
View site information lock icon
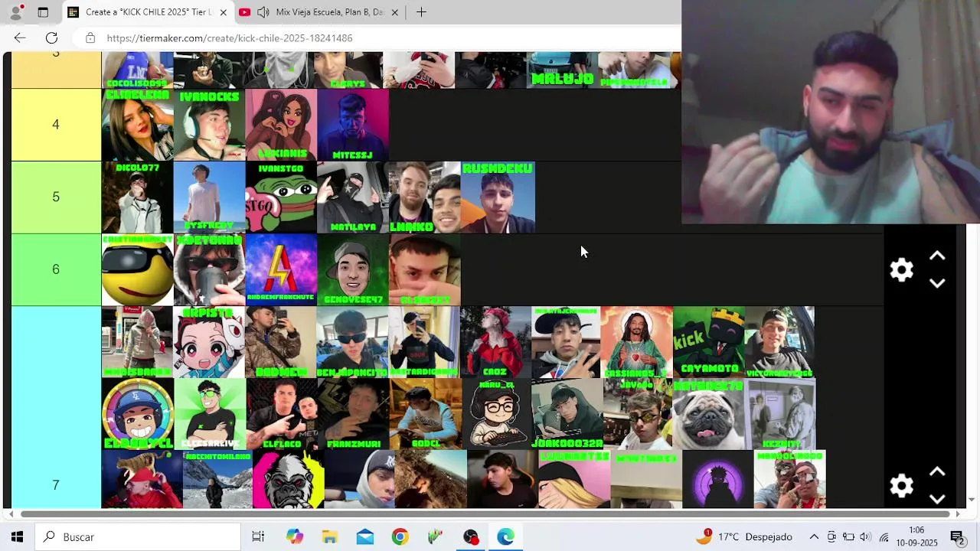(90, 37)
